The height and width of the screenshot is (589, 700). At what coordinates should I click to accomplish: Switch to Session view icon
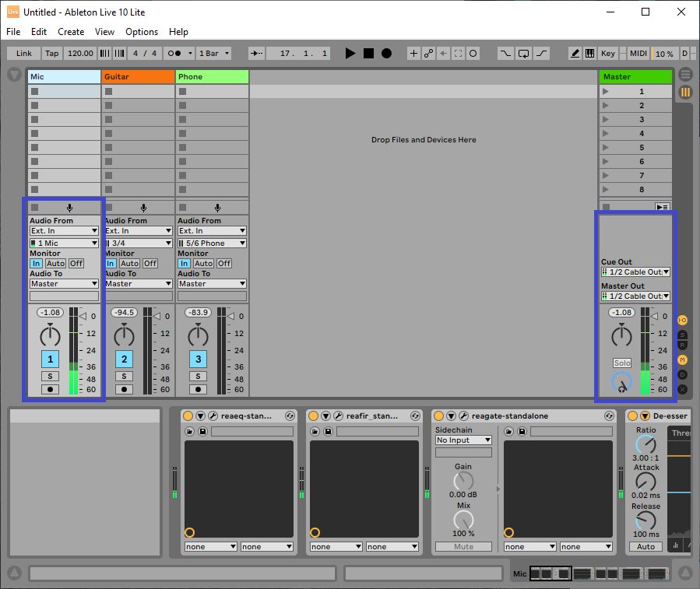click(685, 93)
